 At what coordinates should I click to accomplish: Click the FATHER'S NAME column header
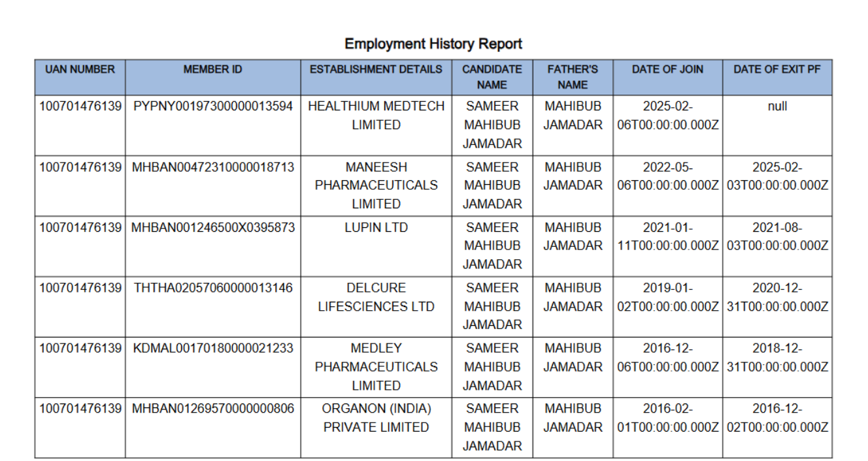(573, 76)
